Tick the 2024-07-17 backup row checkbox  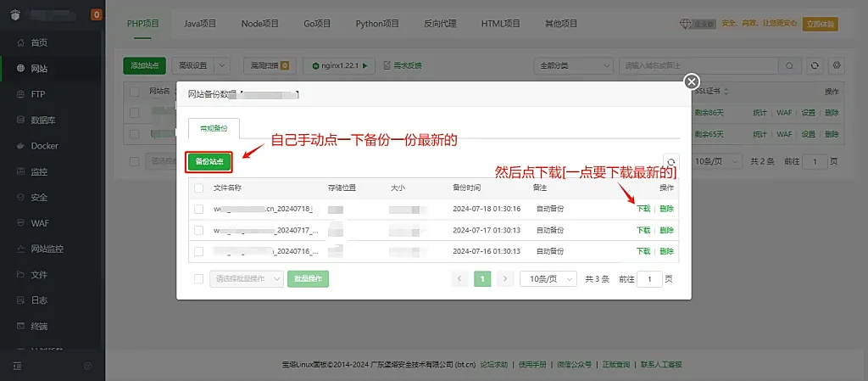pyautogui.click(x=199, y=230)
